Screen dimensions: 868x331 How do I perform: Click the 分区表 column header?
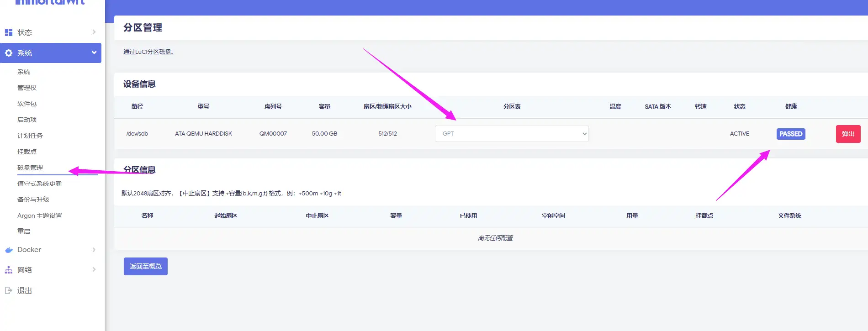[x=512, y=106]
